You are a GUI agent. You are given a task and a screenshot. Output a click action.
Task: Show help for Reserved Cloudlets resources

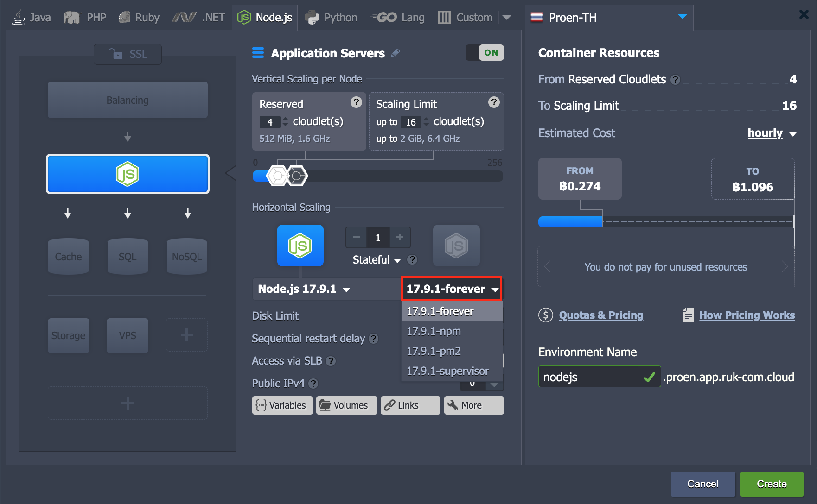click(x=676, y=80)
